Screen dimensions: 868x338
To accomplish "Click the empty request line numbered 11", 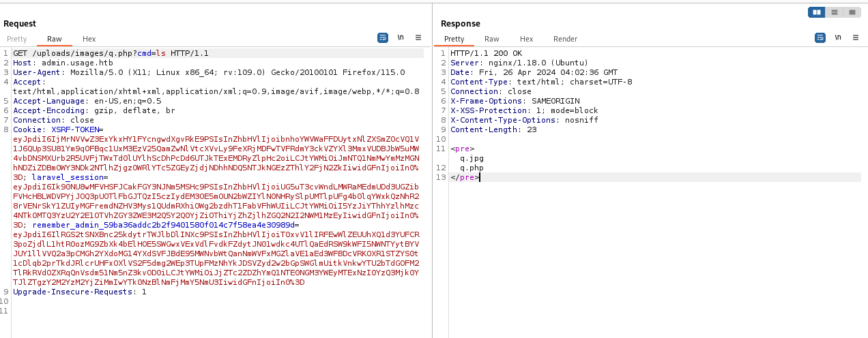I will pos(216,311).
